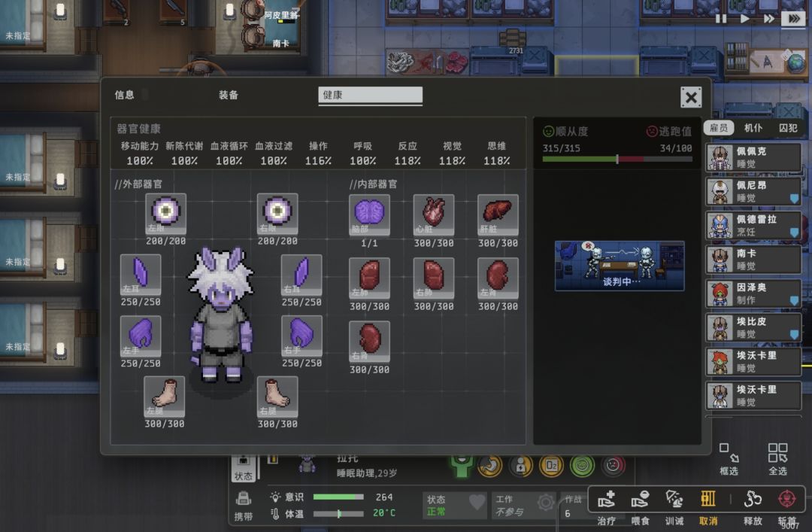Select the heart organ slot (心脏)

click(x=434, y=215)
